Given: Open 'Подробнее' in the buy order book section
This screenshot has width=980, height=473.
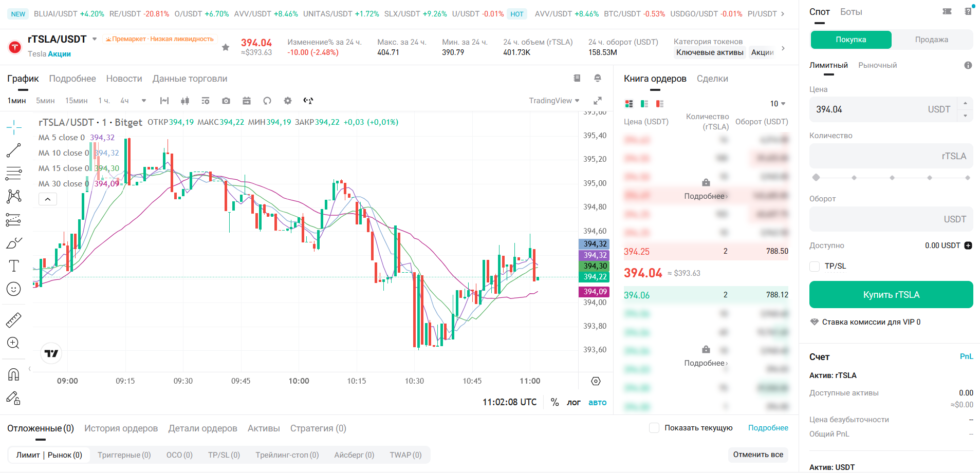Looking at the screenshot, I should click(x=706, y=363).
